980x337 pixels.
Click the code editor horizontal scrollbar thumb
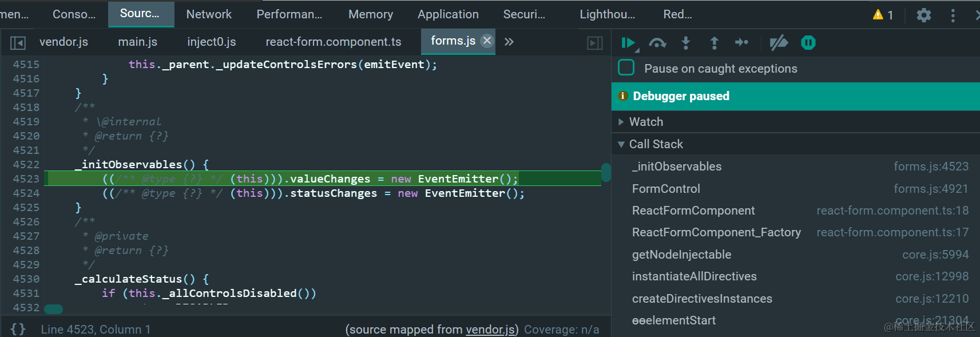coord(53,309)
